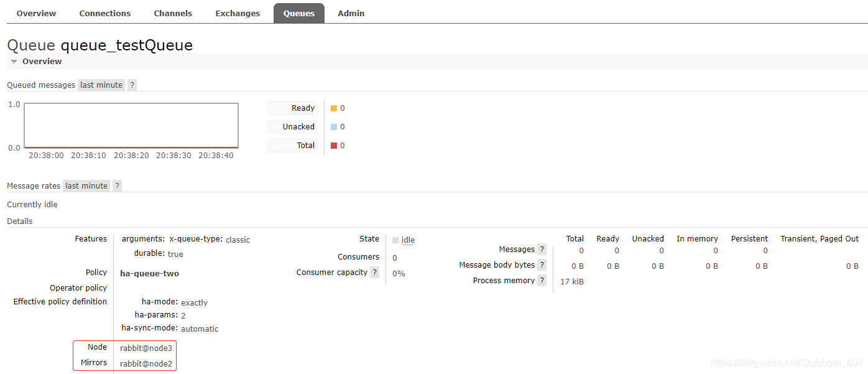The image size is (868, 374).
Task: Open the Exchanges tab
Action: [x=238, y=13]
